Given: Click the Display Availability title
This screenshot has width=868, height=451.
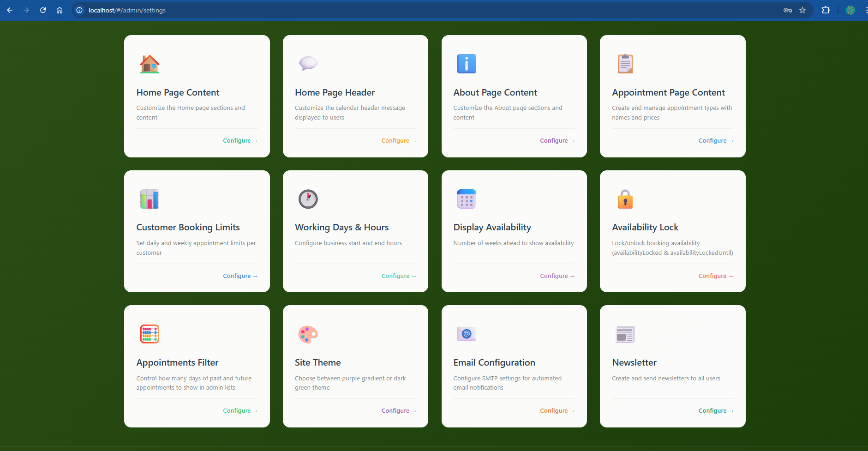Looking at the screenshot, I should (x=492, y=227).
